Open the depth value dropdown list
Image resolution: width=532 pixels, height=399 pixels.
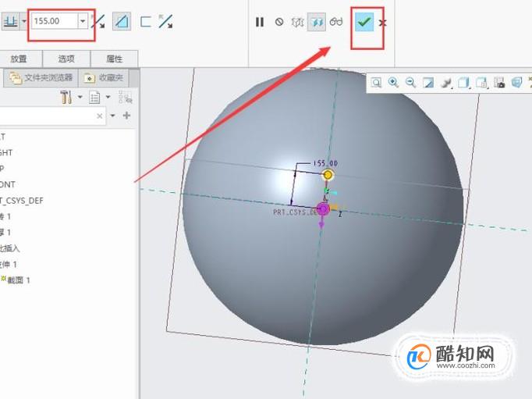[83, 21]
